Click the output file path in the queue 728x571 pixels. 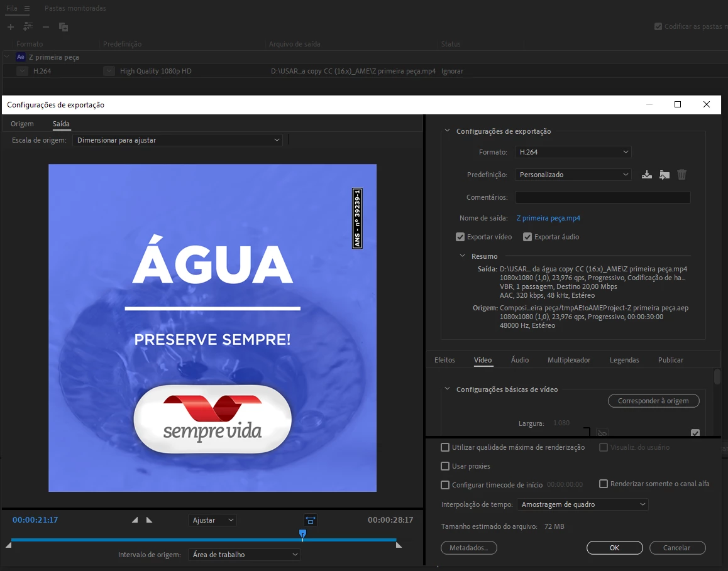point(353,71)
